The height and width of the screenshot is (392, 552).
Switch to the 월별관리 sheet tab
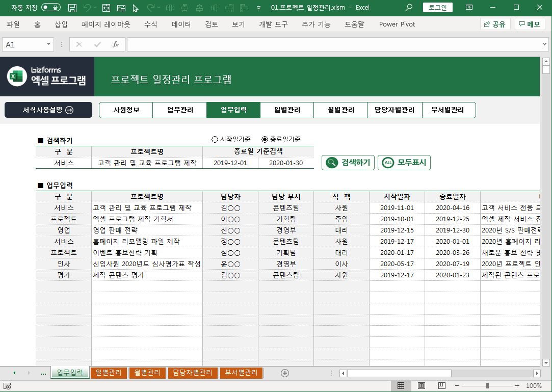(x=147, y=373)
